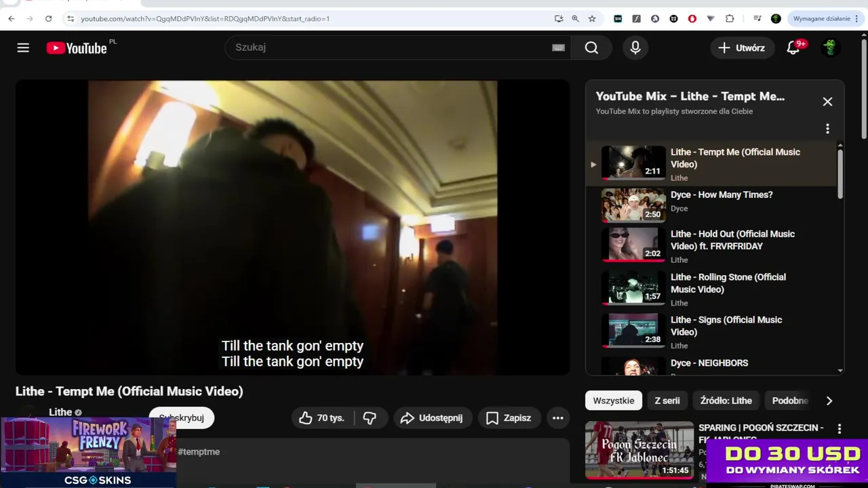This screenshot has height=488, width=868.
Task: Open the dark globe extension icon
Action: pos(654,18)
